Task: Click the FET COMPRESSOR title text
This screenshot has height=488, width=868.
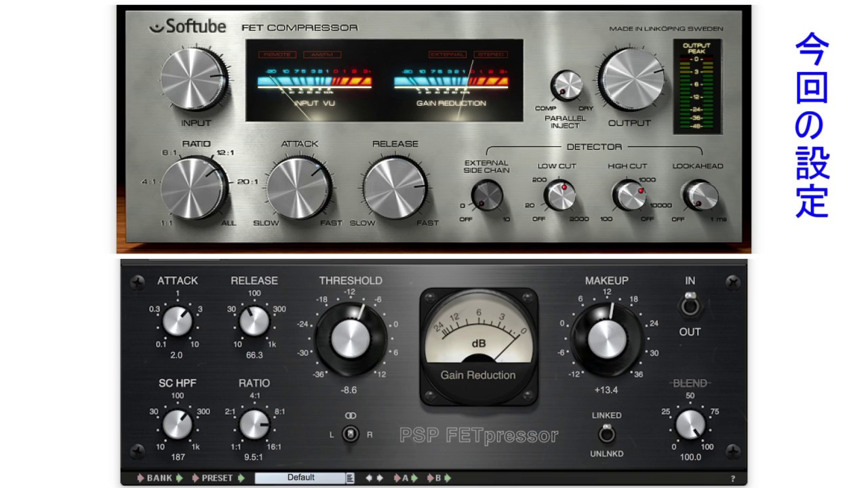Action: point(300,28)
